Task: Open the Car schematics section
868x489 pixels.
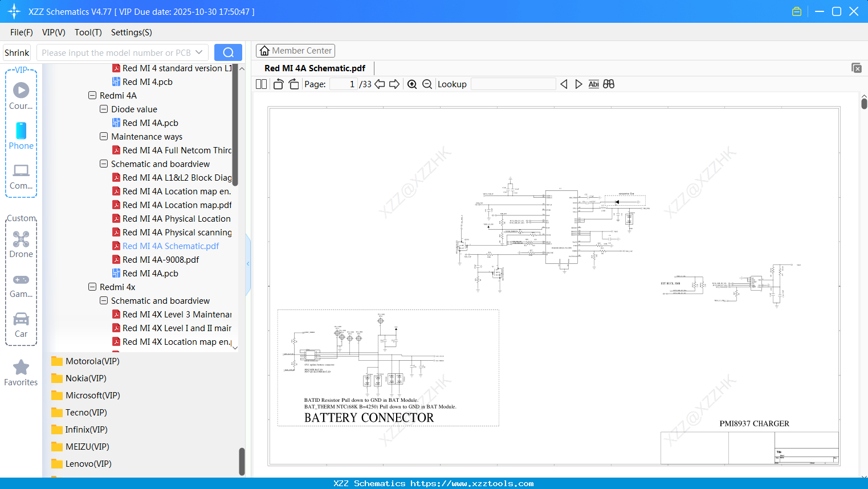Action: [21, 324]
